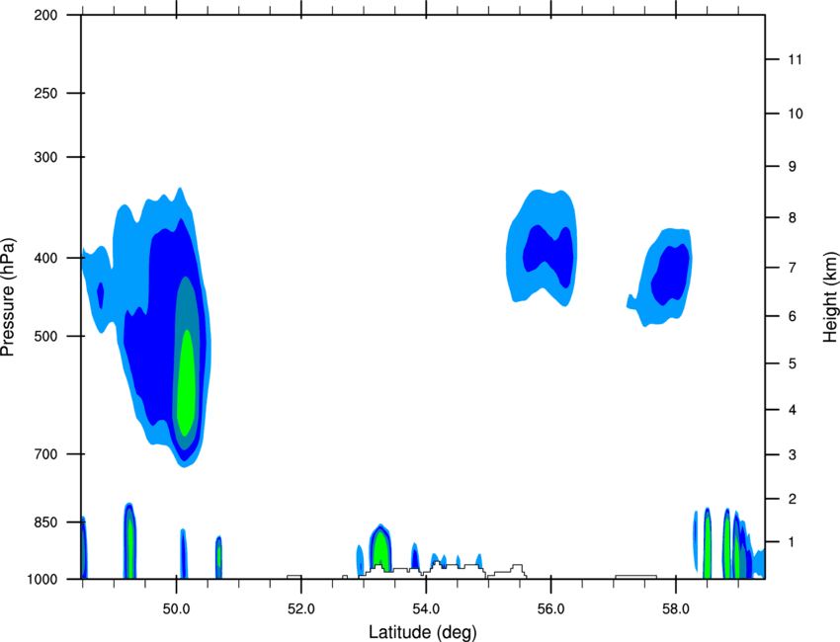This screenshot has height=642, width=840.
Task: Click height tick label 2
Action: coord(793,499)
